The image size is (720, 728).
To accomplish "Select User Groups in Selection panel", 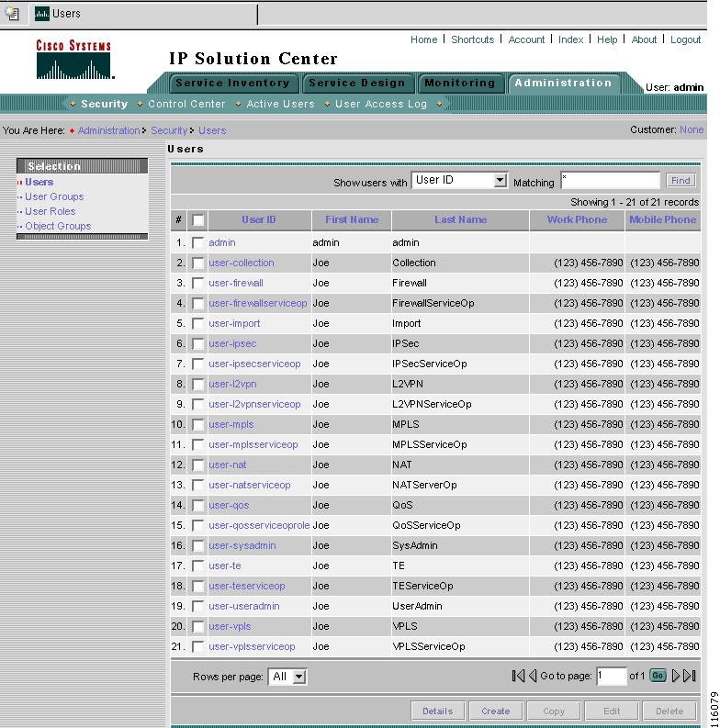I will coord(54,196).
